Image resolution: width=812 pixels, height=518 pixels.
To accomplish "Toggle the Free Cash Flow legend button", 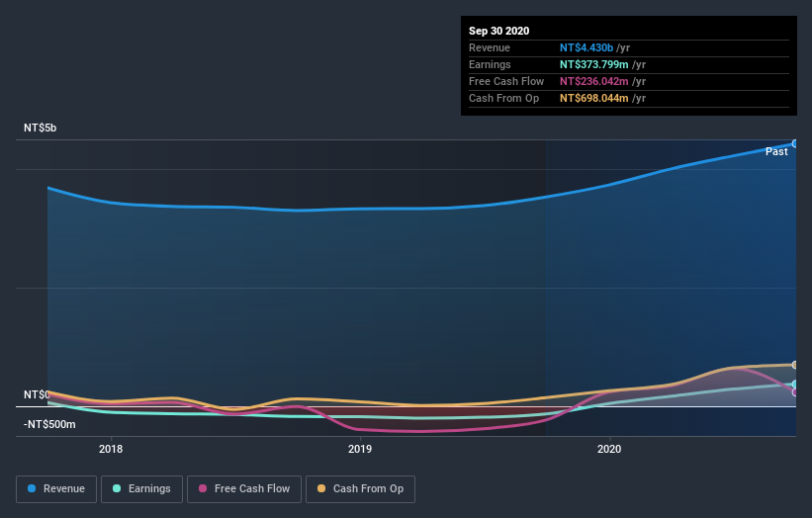I will click(244, 489).
